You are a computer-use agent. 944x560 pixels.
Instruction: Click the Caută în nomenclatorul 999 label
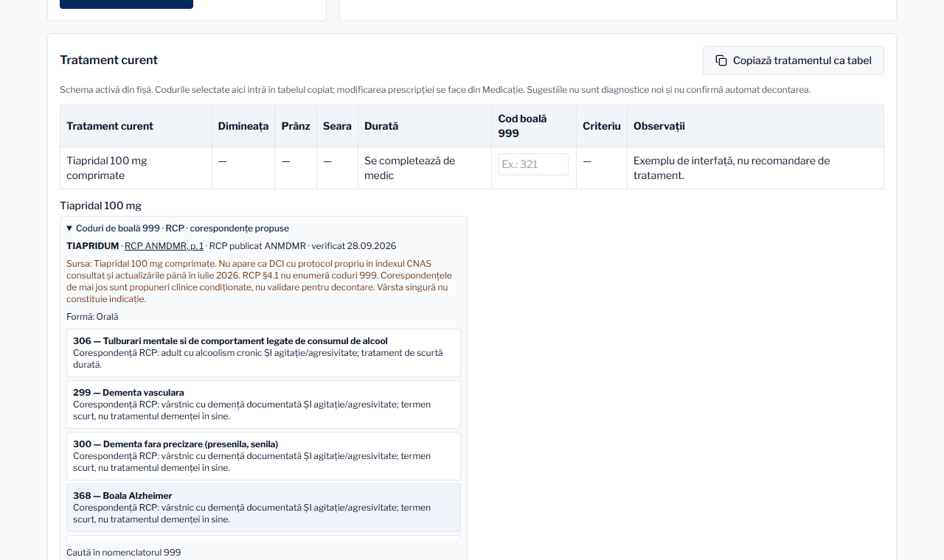coord(123,553)
